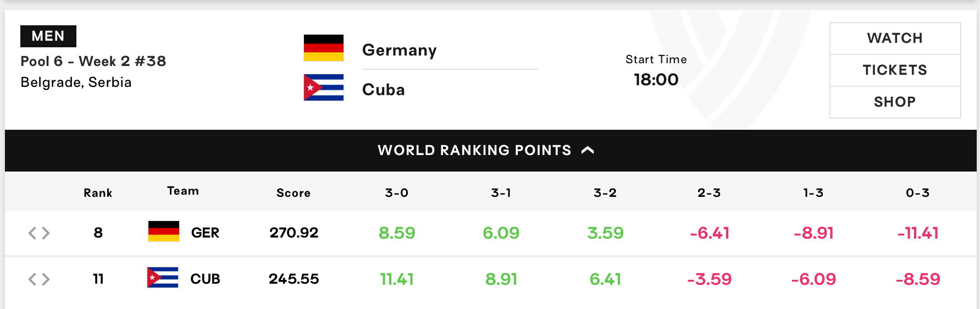
Task: Click the Germany flag in match header
Action: [324, 48]
